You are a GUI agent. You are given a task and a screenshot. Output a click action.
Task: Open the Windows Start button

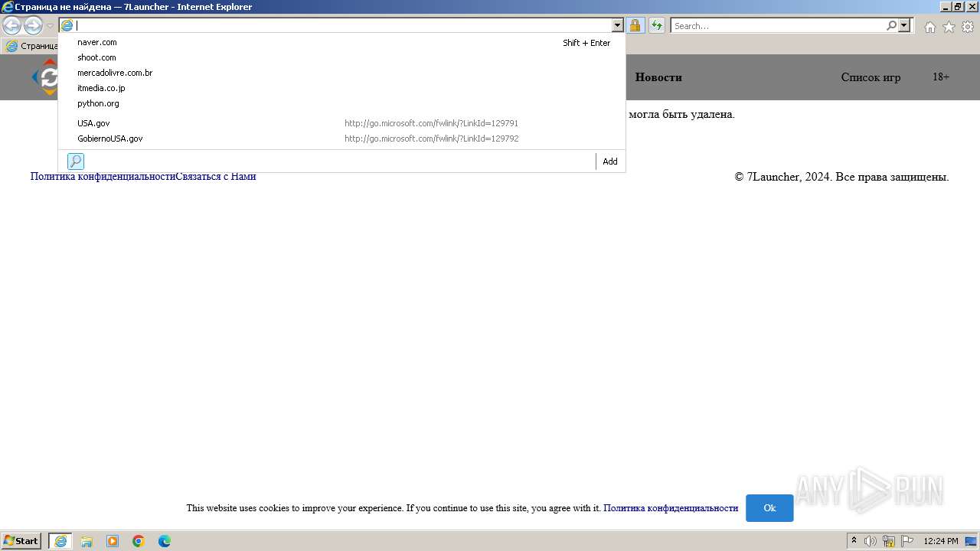coord(21,541)
